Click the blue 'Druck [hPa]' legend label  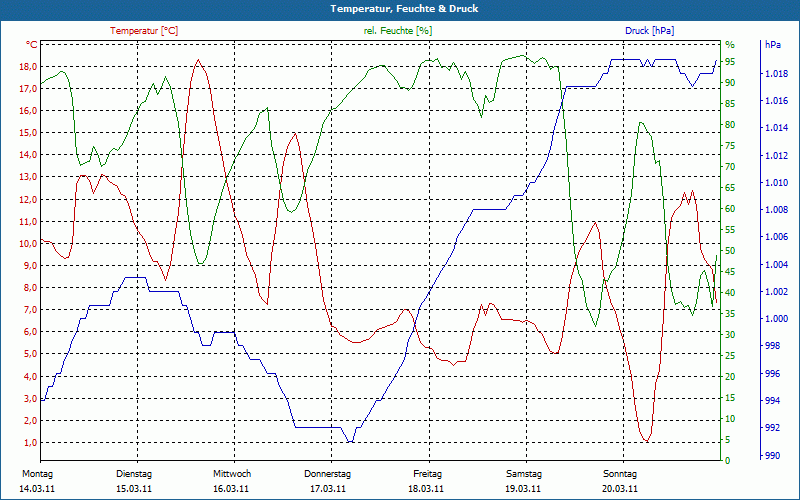click(649, 31)
